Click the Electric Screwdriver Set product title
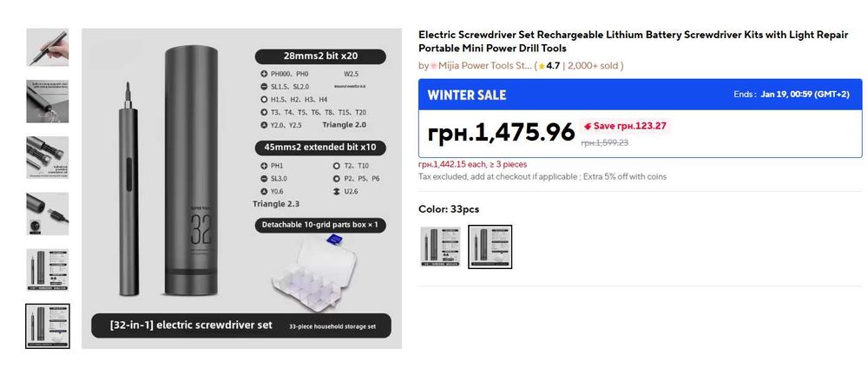 634,41
